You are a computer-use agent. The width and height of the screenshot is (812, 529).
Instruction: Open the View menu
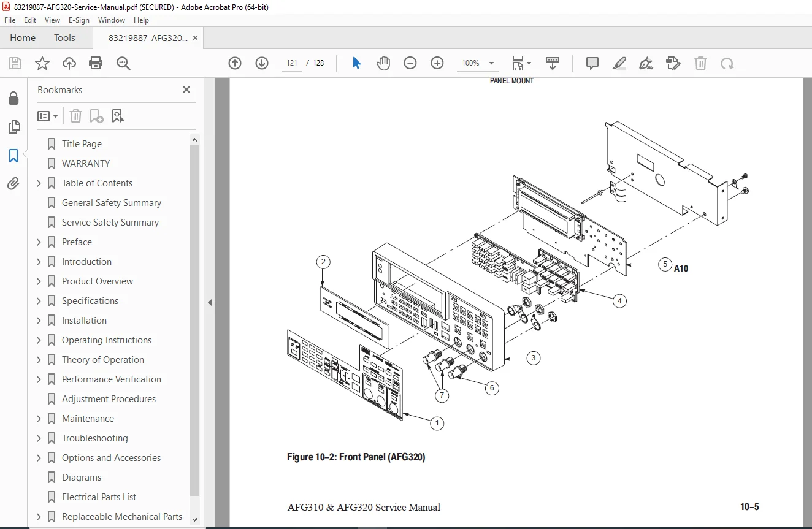(x=53, y=20)
